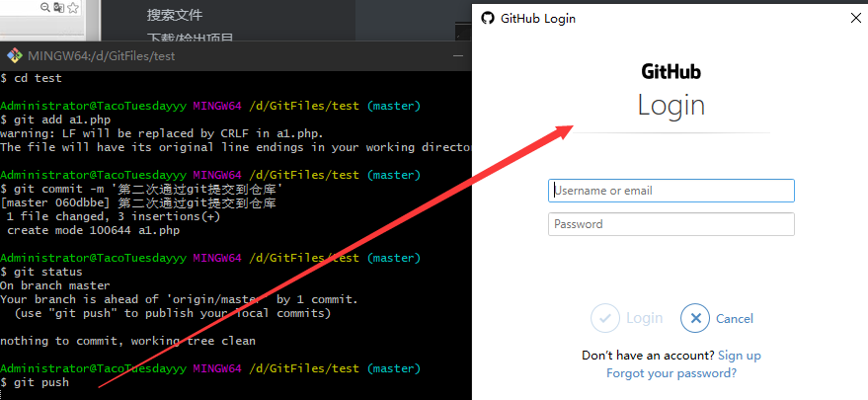This screenshot has height=400, width=868.
Task: Close the GitHub Login window
Action: 855,19
